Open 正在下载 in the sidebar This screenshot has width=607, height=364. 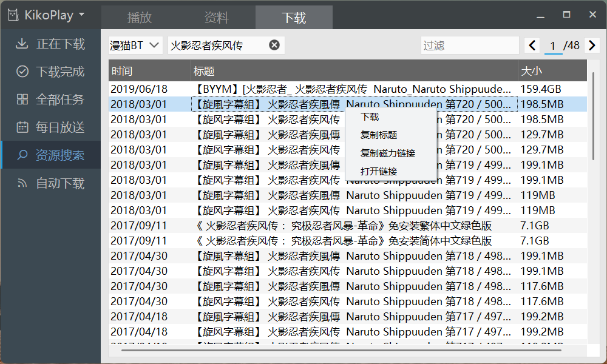(51, 44)
